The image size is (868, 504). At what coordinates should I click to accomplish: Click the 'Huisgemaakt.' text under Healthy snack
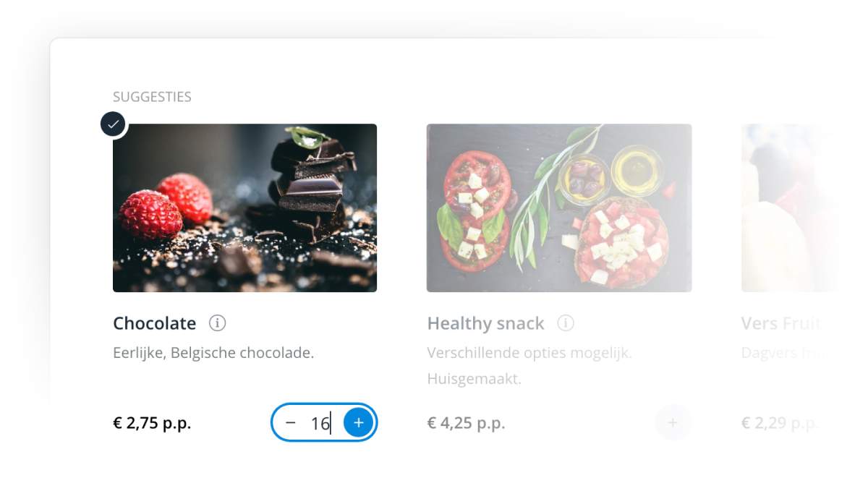(474, 379)
